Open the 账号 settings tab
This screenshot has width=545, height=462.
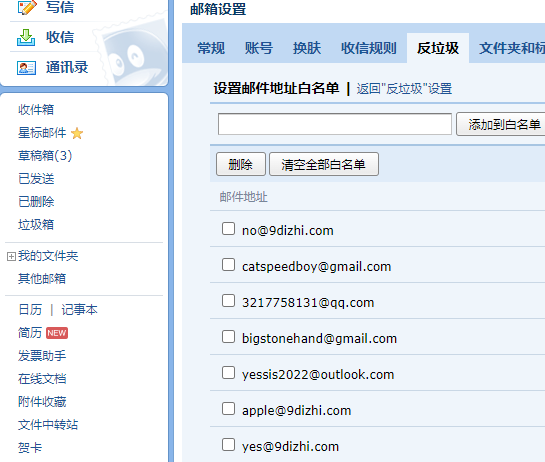(x=259, y=48)
